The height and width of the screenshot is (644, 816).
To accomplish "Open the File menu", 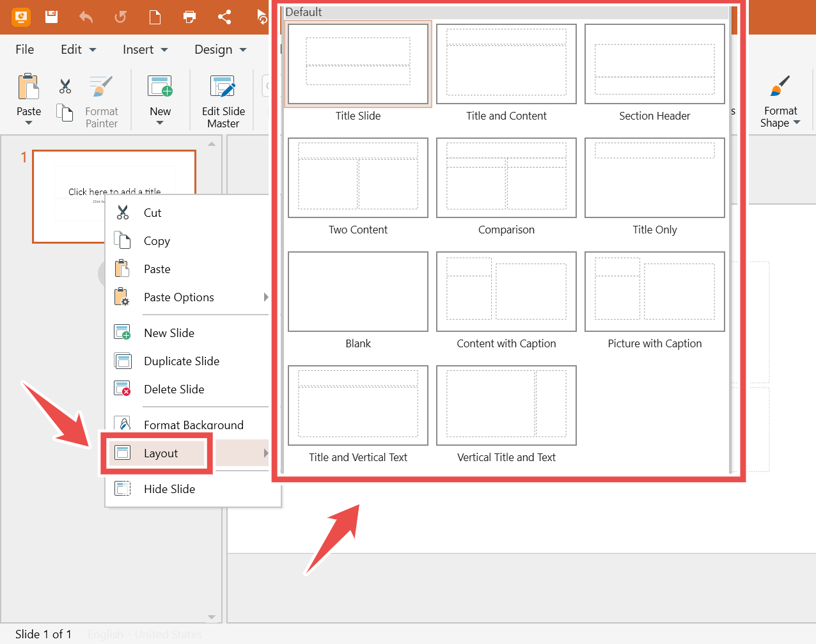I will (24, 49).
